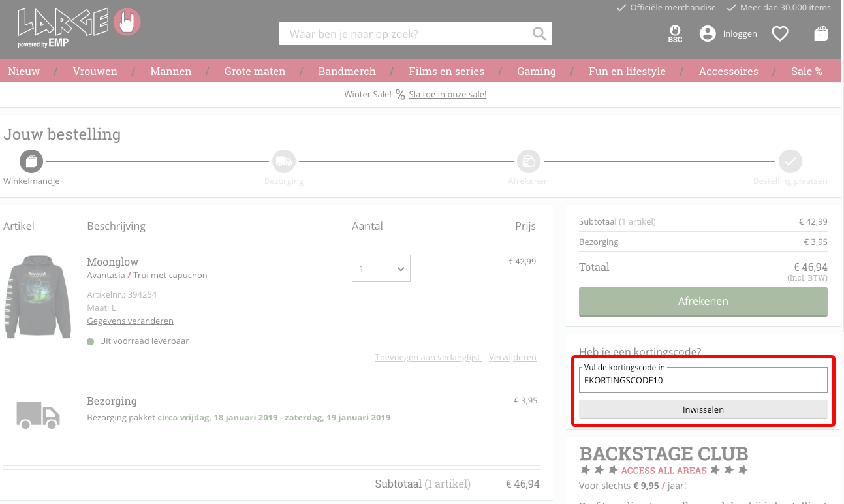Open the wishlist heart icon
Screen dimensions: 844x504
point(780,34)
